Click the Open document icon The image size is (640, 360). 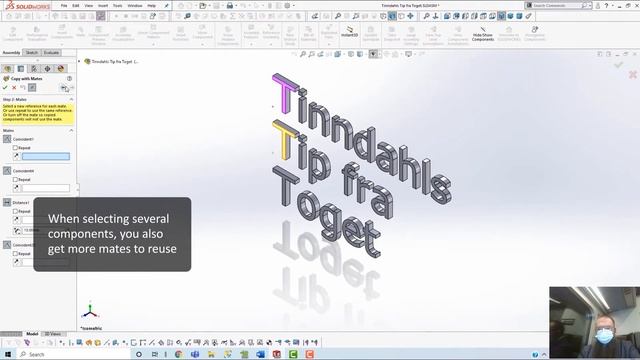coord(202,6)
